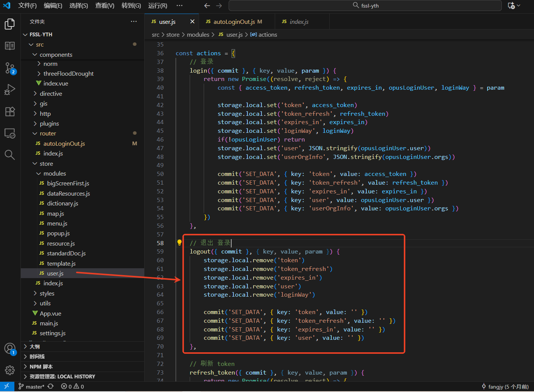
Task: Go back with the left arrow
Action: [x=207, y=6]
